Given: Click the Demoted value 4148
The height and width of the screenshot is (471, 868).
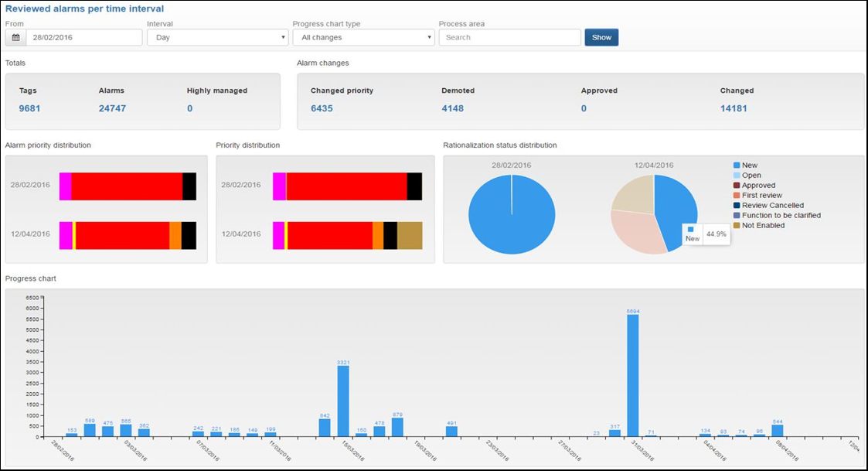Looking at the screenshot, I should click(x=452, y=108).
